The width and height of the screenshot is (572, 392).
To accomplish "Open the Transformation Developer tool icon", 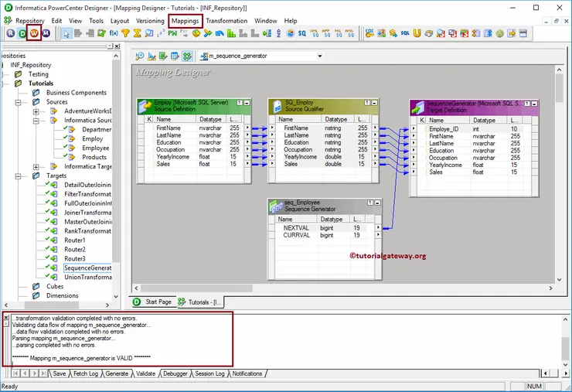I will pyautogui.click(x=163, y=56).
